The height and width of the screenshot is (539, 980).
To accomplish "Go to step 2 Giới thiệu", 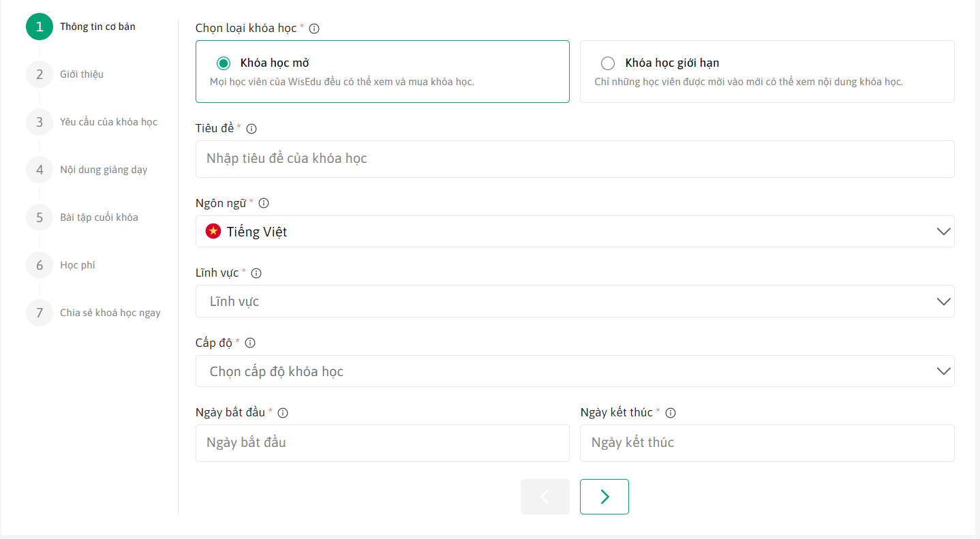I will click(x=81, y=74).
